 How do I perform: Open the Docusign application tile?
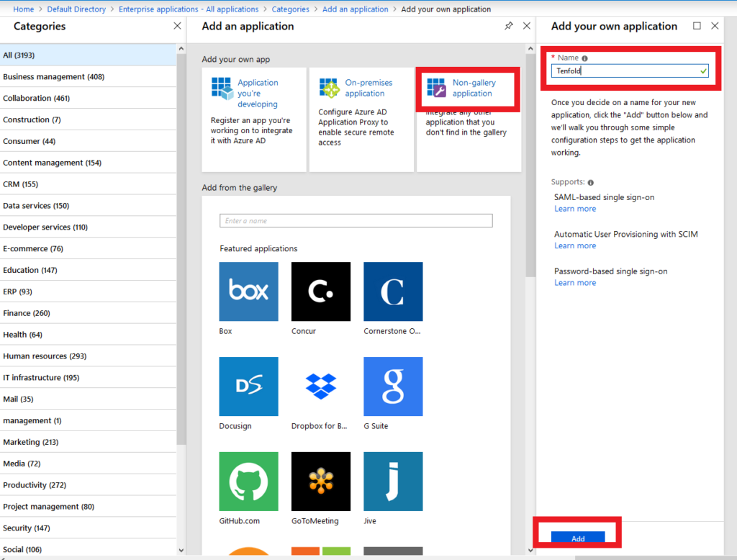pos(248,387)
